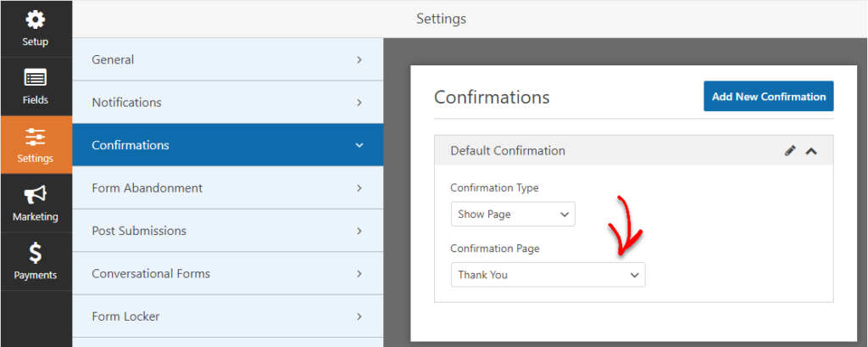Open the Confirmation Page dropdown
Screen dimensions: 868x347
(x=548, y=275)
